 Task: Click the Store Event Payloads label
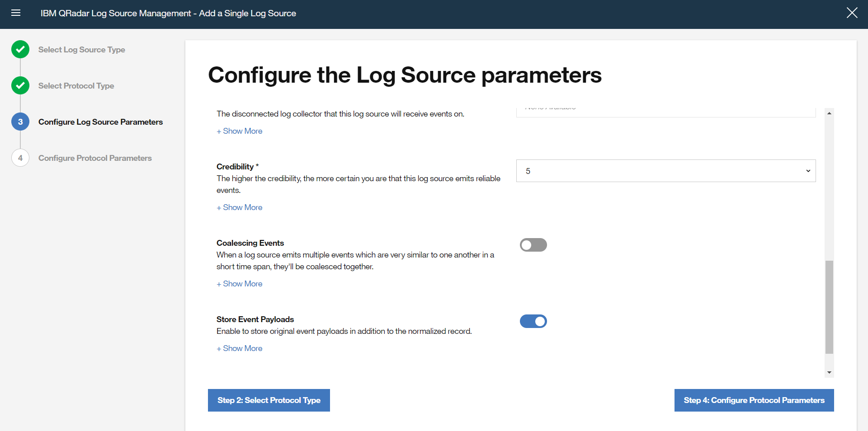point(255,319)
